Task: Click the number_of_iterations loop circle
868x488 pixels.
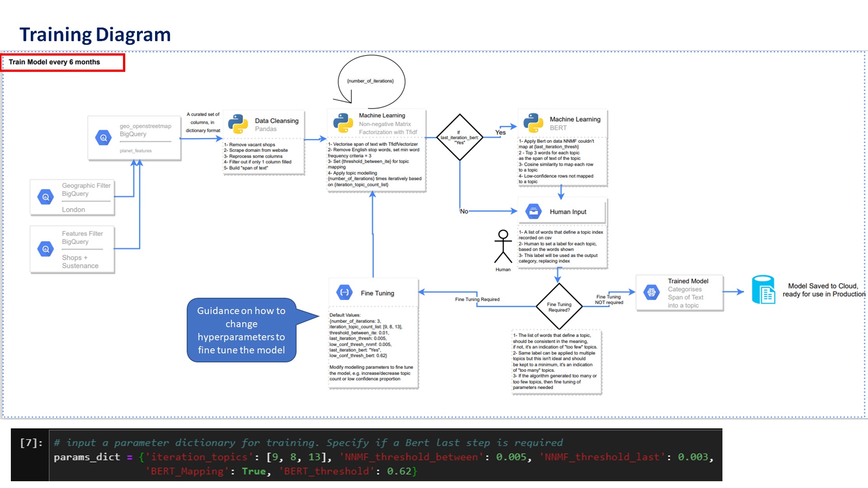Action: 371,81
